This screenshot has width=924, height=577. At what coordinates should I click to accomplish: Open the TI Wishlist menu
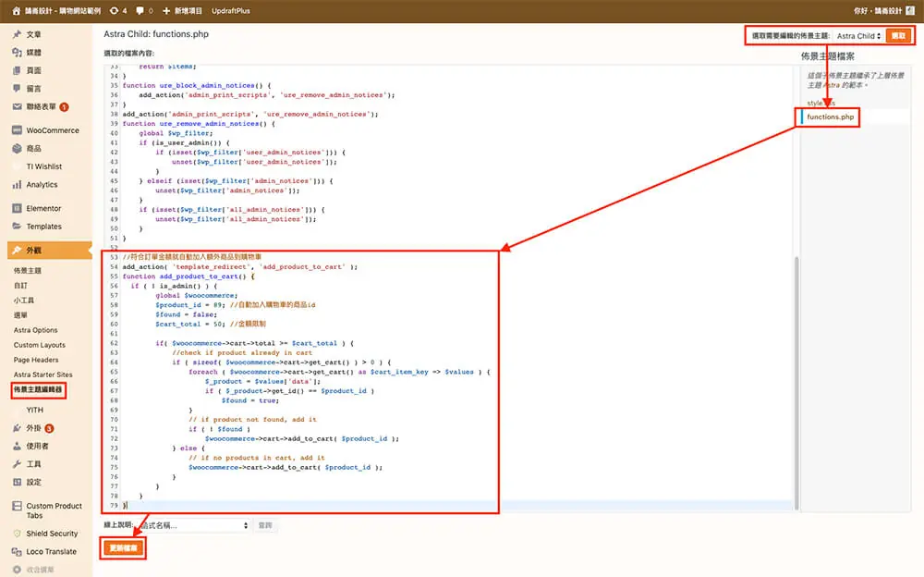[44, 166]
